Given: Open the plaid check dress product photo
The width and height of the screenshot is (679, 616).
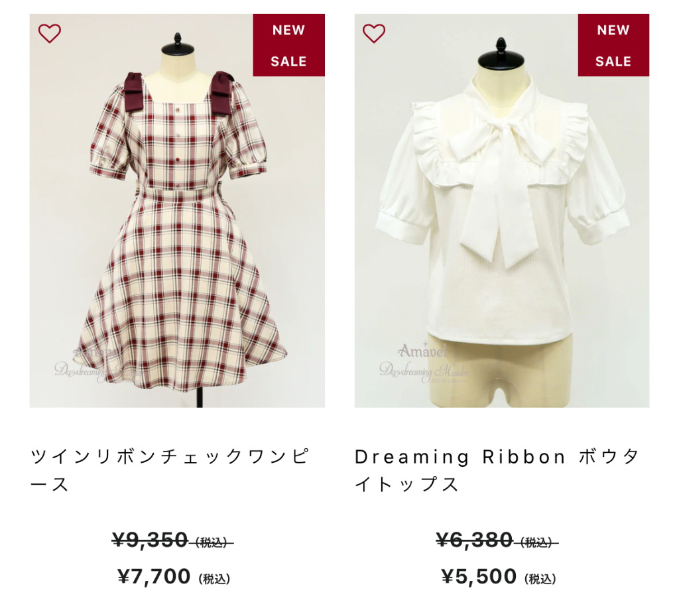Looking at the screenshot, I should point(177,211).
